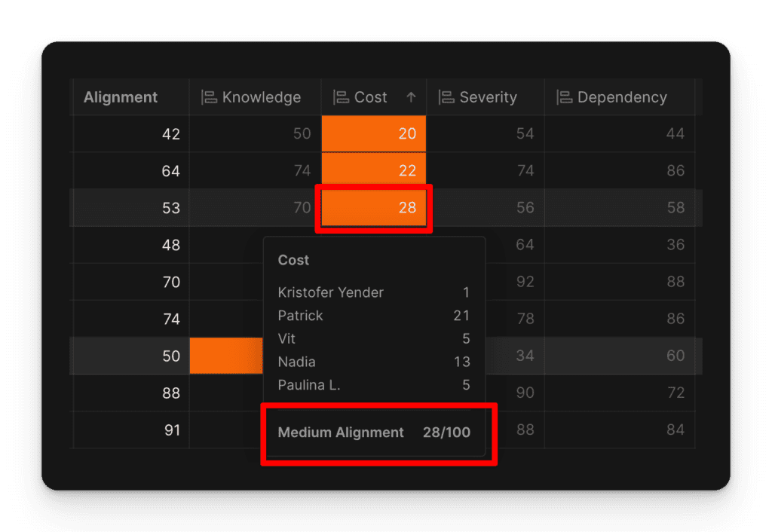Image resolution: width=772 pixels, height=532 pixels.
Task: Click the bar chart icon beside Knowledge
Action: (x=209, y=97)
